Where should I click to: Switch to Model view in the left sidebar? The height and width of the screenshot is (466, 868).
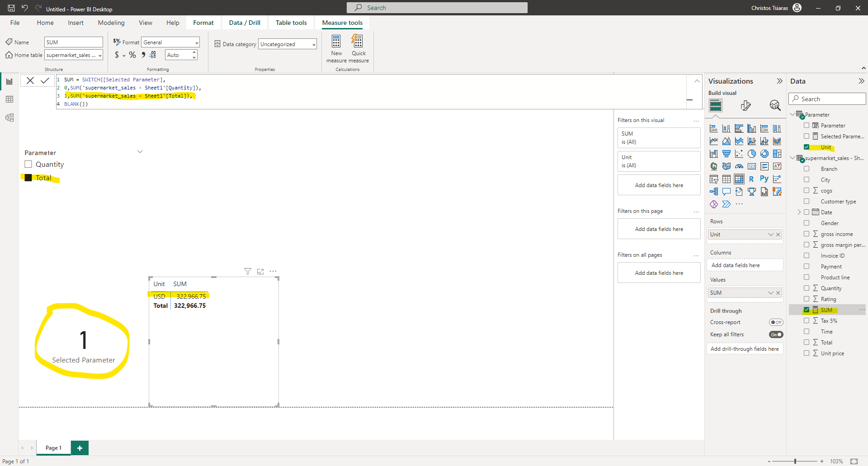(9, 118)
